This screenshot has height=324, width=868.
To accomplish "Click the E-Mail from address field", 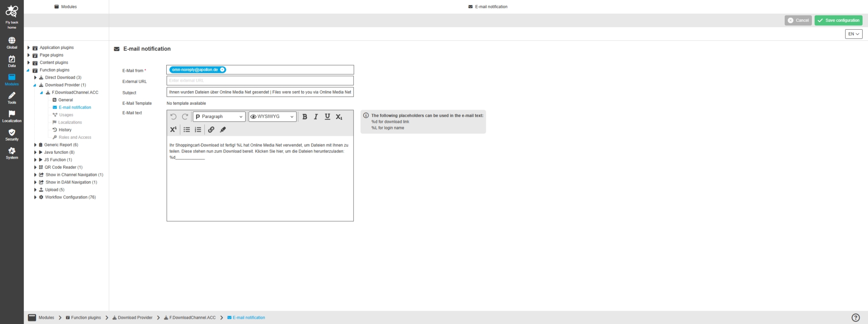I will point(260,70).
